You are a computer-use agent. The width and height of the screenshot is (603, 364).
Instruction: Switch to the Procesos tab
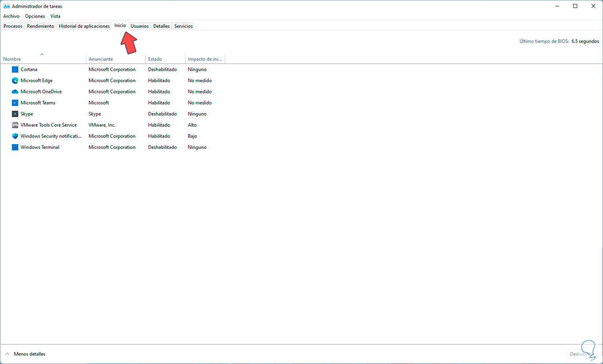coord(13,26)
